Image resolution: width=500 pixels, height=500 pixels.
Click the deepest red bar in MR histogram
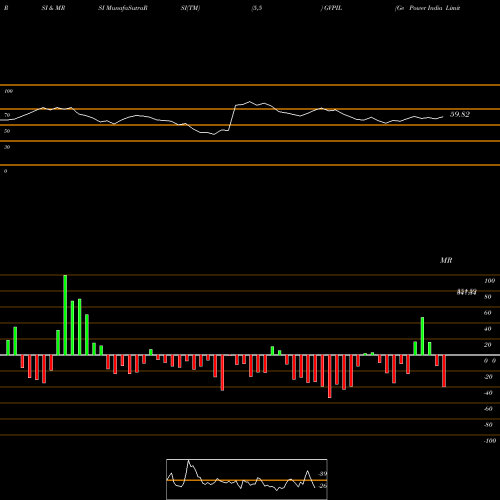330,376
